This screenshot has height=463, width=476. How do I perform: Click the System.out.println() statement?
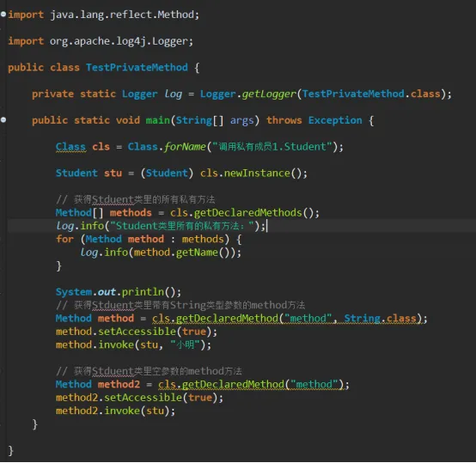(x=119, y=292)
